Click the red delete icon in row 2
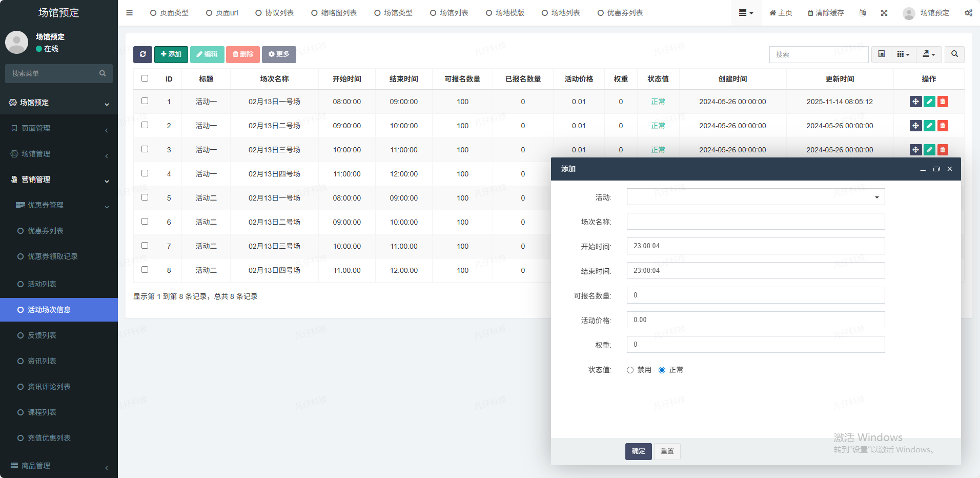This screenshot has height=478, width=980. click(942, 126)
